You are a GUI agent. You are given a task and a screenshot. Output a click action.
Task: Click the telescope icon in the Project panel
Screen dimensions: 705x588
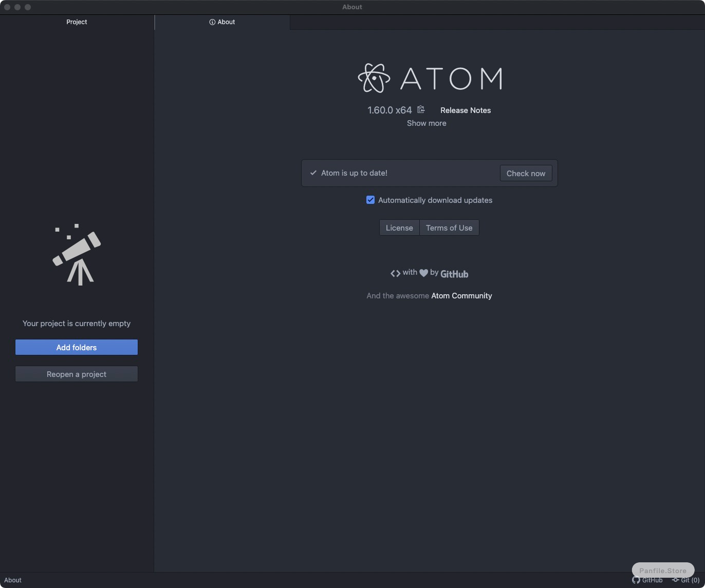77,255
